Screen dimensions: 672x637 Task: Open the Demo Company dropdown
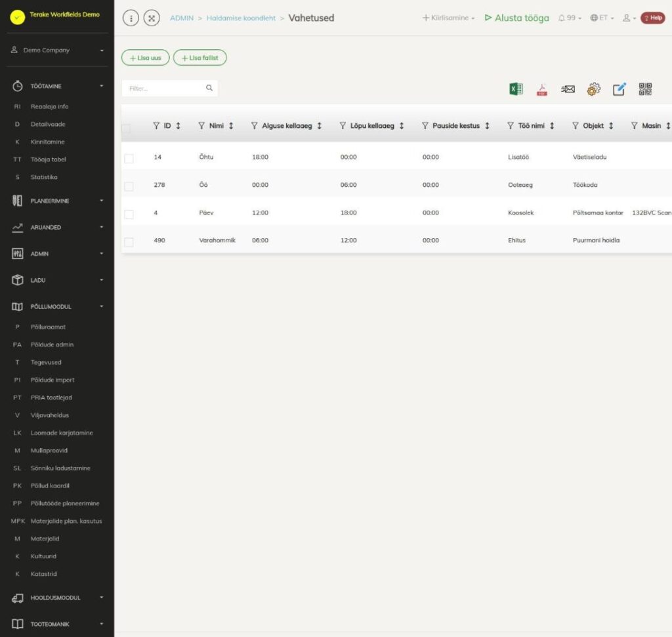pyautogui.click(x=58, y=50)
